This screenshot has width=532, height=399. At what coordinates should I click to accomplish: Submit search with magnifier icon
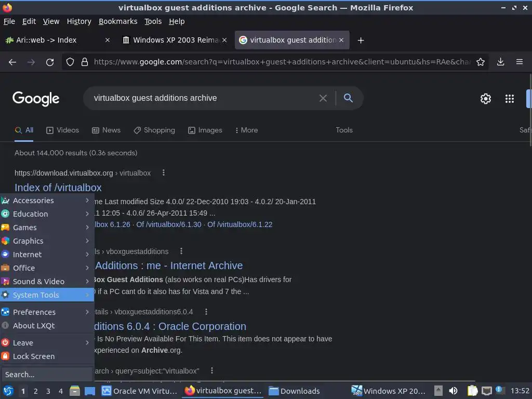click(x=348, y=98)
